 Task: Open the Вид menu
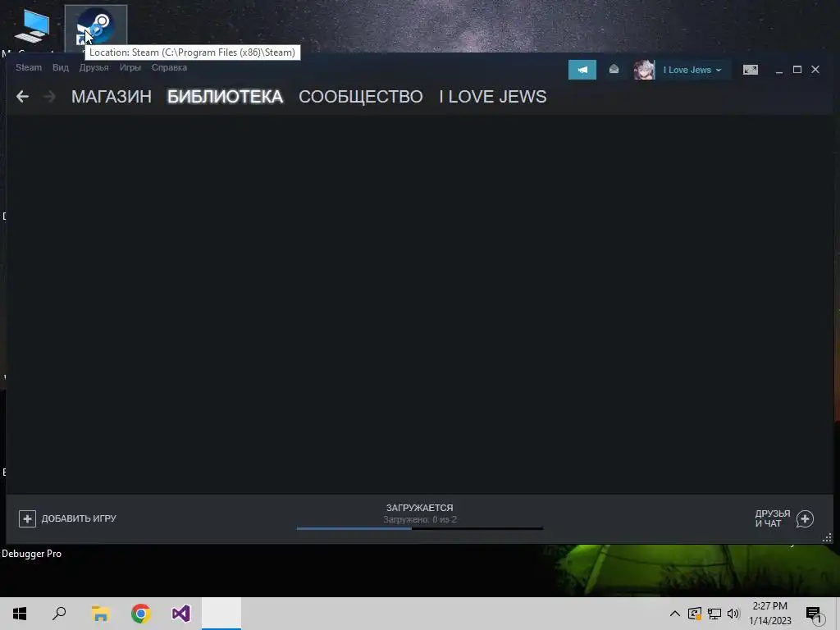(x=61, y=67)
